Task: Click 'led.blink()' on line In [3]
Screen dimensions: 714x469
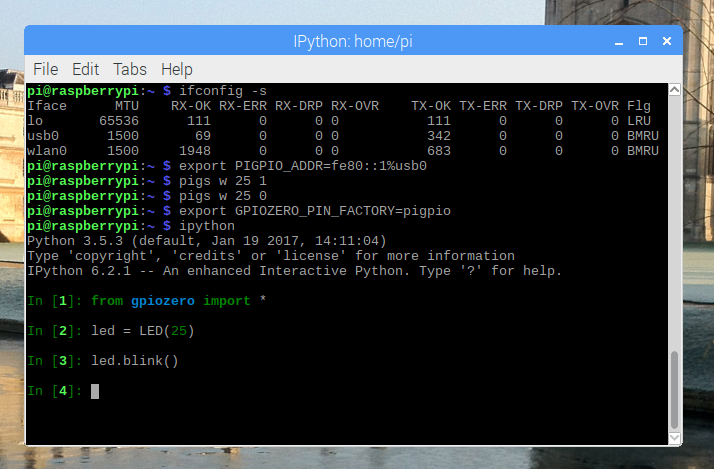Action: pyautogui.click(x=135, y=361)
